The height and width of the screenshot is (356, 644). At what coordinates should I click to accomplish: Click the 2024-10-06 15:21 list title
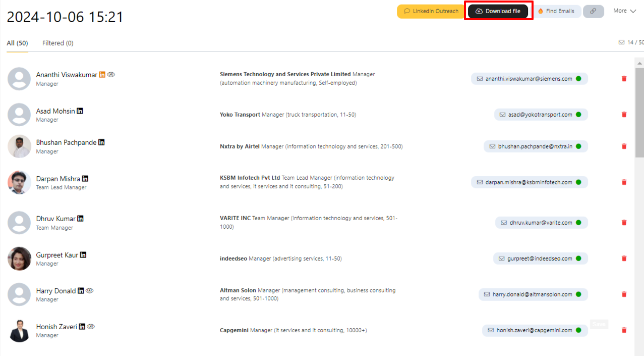(x=65, y=17)
